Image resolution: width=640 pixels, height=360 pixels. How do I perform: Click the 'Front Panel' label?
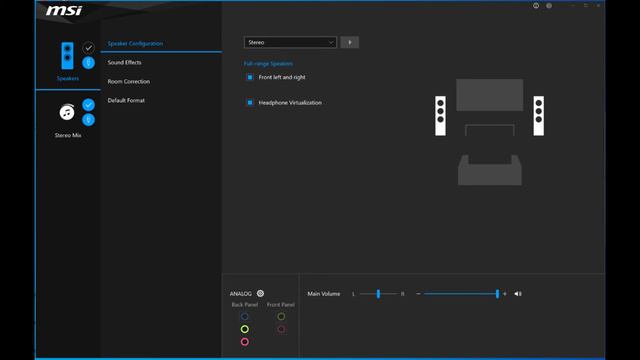tap(280, 304)
